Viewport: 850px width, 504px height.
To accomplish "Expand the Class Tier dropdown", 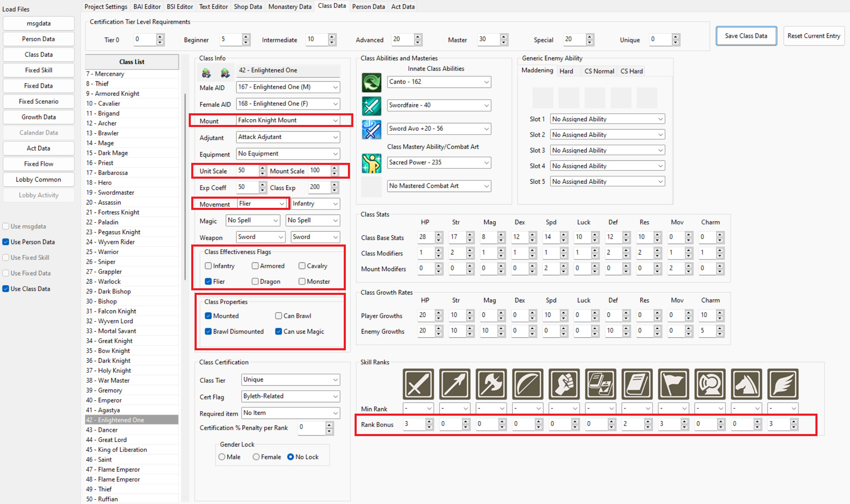I will coord(290,379).
